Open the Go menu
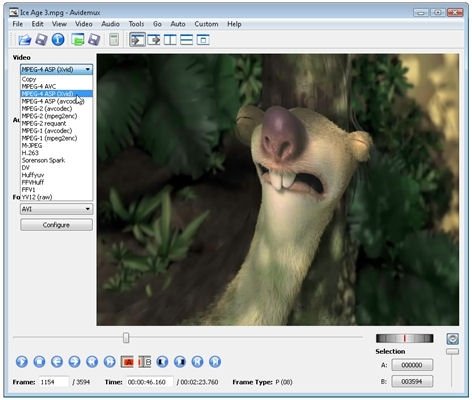 (x=157, y=24)
